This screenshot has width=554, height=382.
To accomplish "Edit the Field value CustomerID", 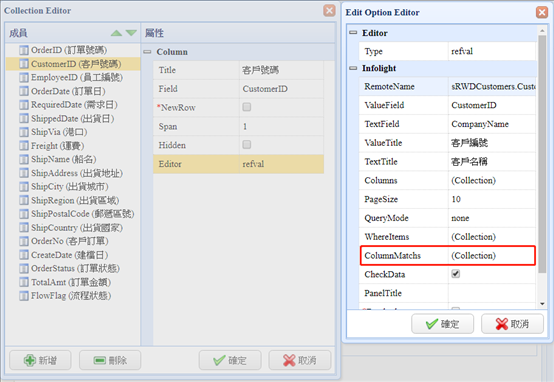I will pyautogui.click(x=281, y=89).
